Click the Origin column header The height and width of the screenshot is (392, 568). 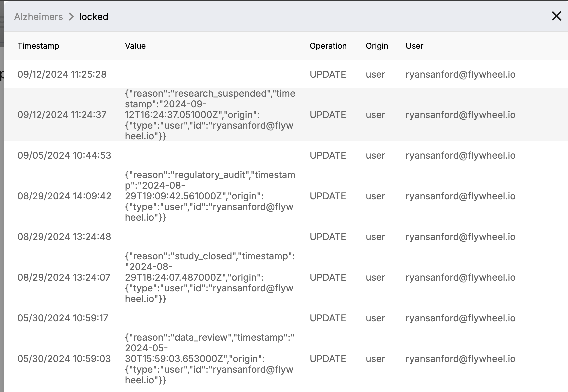(377, 46)
